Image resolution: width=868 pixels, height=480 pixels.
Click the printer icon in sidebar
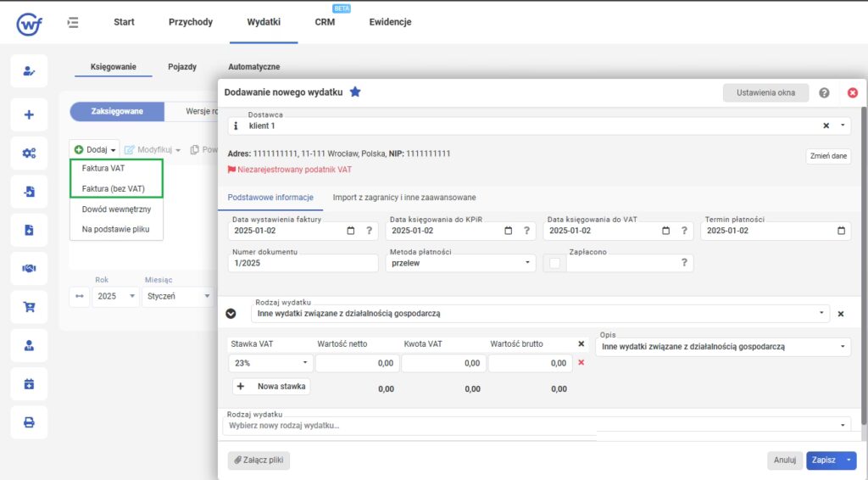click(x=29, y=422)
